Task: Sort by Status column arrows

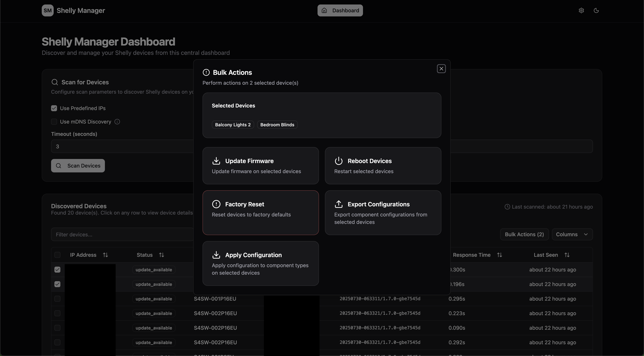Action: click(x=162, y=255)
